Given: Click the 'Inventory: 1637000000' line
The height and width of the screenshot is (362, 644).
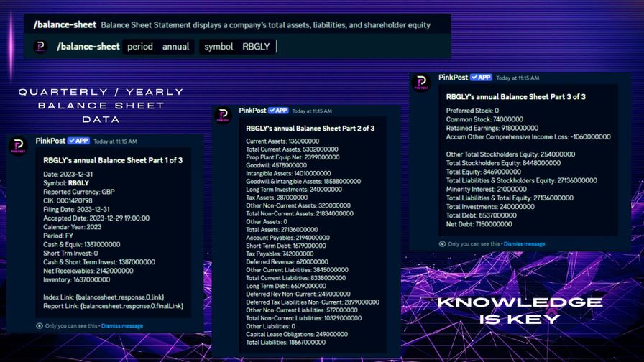Looking at the screenshot, I should click(x=76, y=280).
